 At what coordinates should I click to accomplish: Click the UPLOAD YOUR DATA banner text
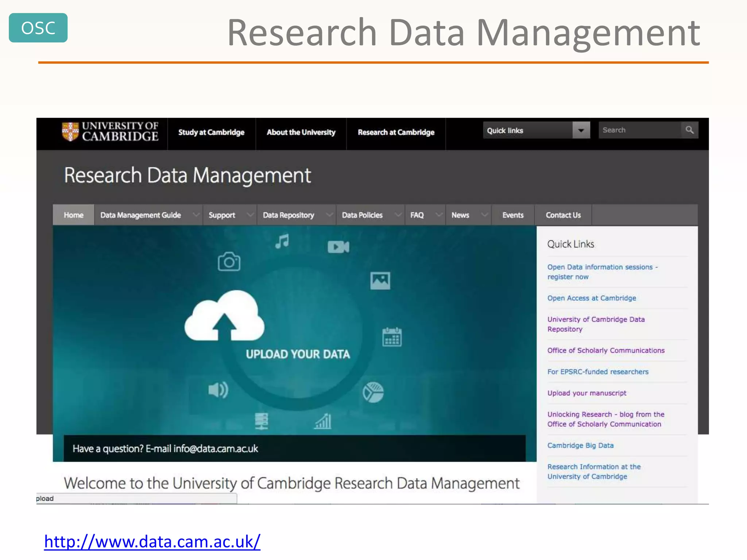click(298, 354)
